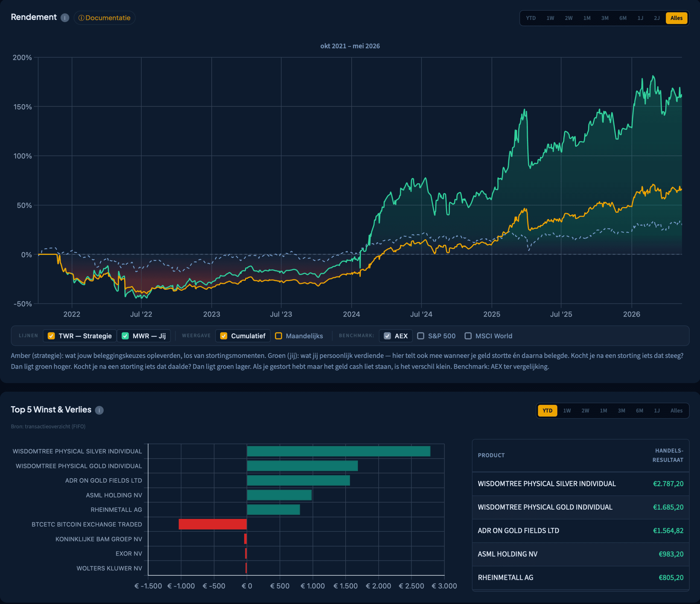Screen dimensions: 700x604
Task: Enable the S&P 500 benchmark checkbox
Action: coord(421,336)
